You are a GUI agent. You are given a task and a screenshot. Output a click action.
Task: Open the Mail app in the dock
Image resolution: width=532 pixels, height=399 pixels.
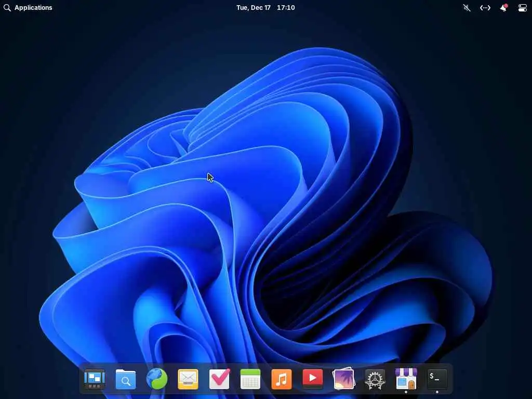(188, 379)
